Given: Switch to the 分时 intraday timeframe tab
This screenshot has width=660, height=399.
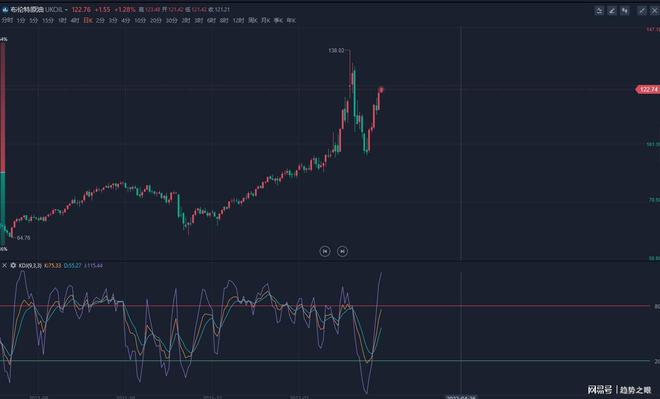Looking at the screenshot, I should tap(7, 20).
